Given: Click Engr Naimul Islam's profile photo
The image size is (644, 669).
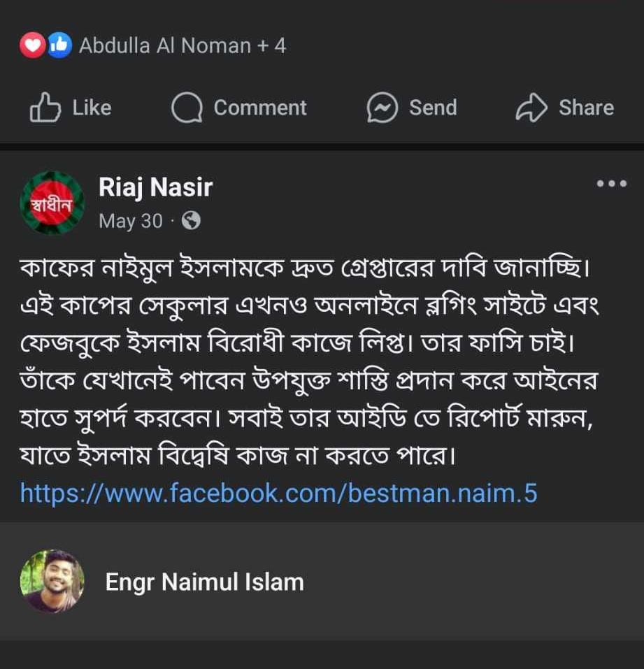Looking at the screenshot, I should (x=52, y=582).
